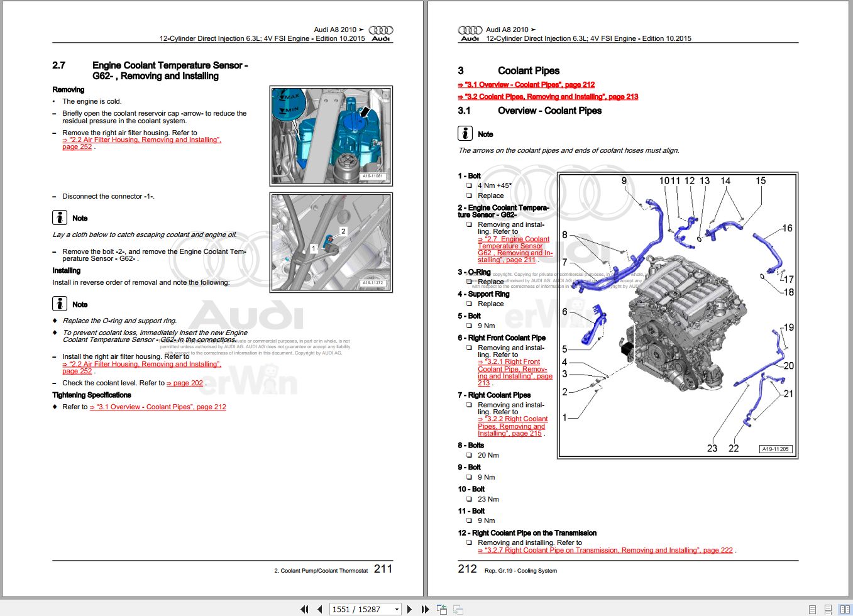Screen dimensions: 853x616
Task: Click 'Rep. Gr.19 - Cooling System' footer text
Action: (x=520, y=571)
